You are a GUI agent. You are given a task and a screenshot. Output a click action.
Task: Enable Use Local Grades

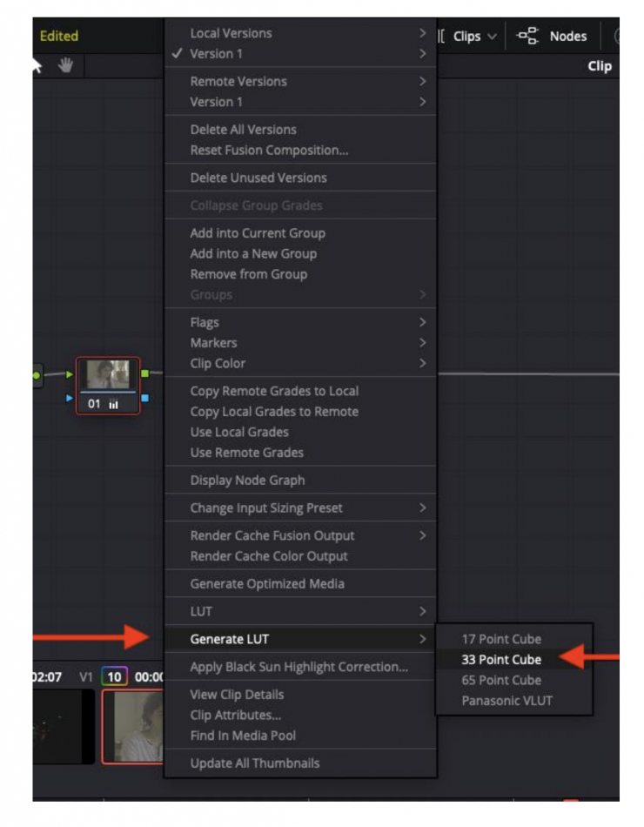[x=239, y=432]
